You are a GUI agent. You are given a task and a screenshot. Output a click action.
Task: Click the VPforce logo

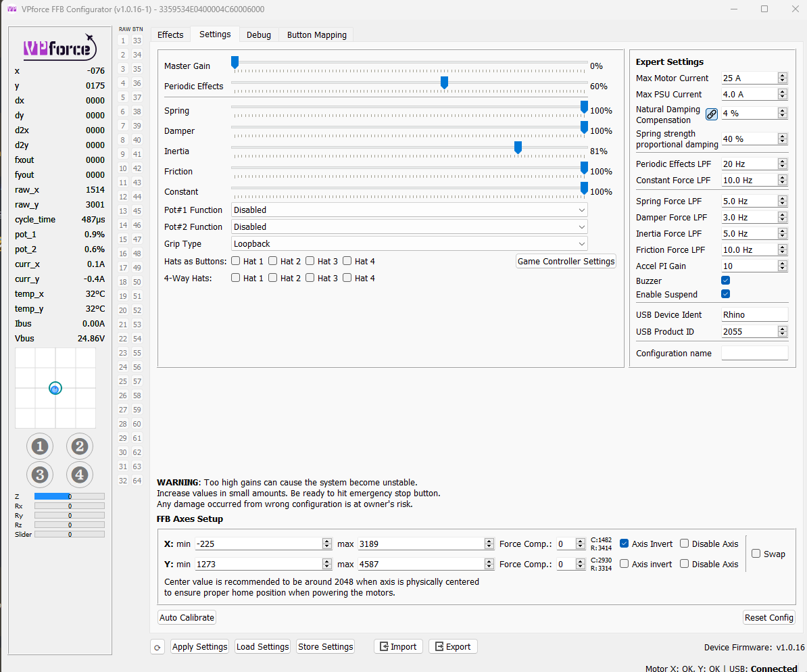click(59, 47)
